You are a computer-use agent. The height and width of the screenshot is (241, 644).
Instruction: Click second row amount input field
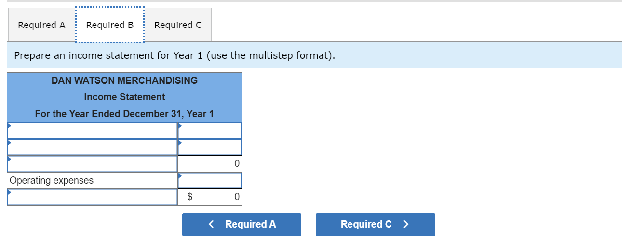point(210,147)
